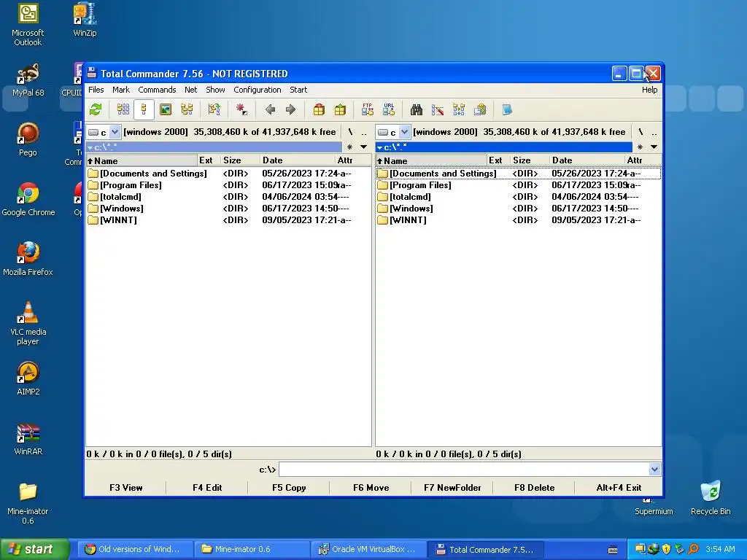747x560 pixels.
Task: Select [Program Files] in the left panel
Action: 131,185
